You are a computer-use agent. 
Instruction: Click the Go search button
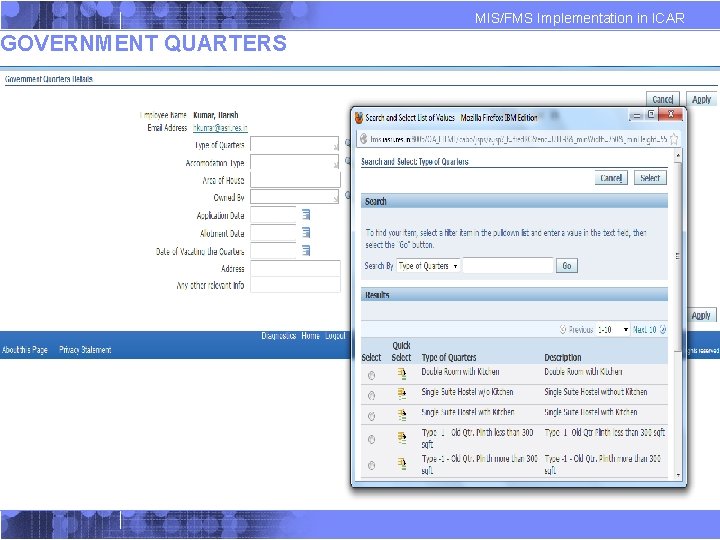(x=567, y=265)
